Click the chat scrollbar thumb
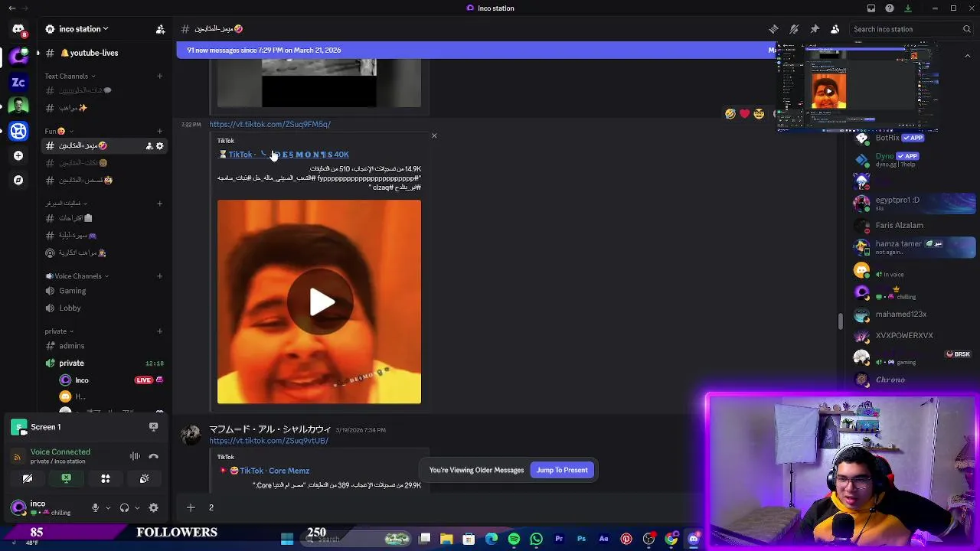The height and width of the screenshot is (551, 980). tap(840, 321)
